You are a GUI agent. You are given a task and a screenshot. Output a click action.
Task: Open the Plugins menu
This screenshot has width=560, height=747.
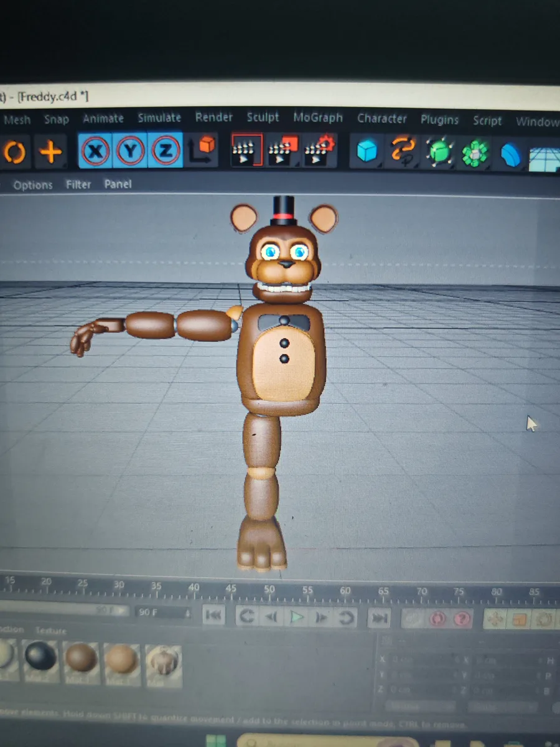click(x=439, y=120)
